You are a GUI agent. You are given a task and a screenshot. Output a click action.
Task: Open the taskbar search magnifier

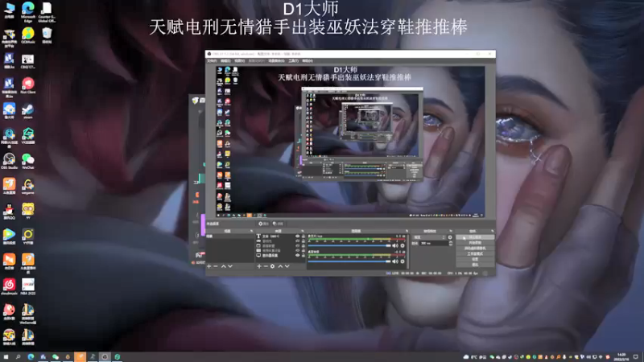point(18,356)
